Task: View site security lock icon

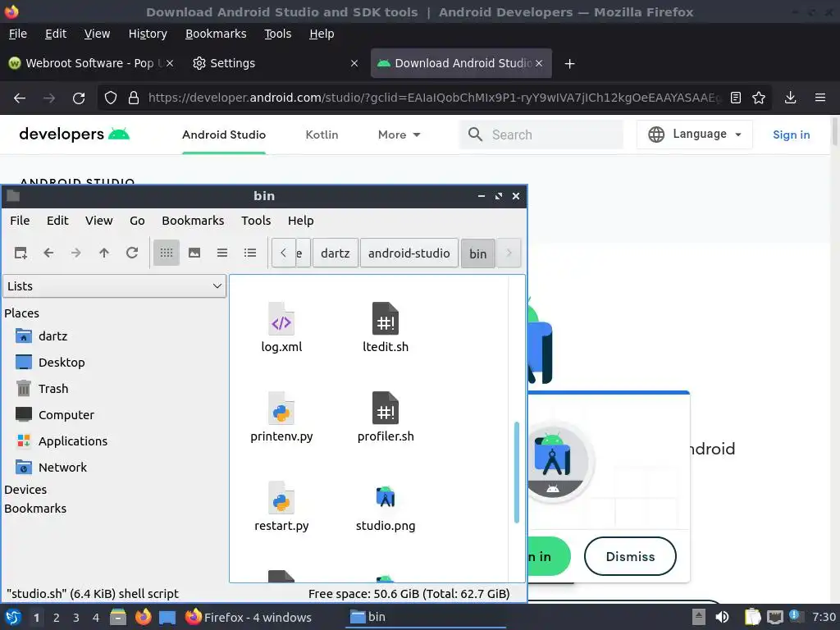Action: click(134, 98)
